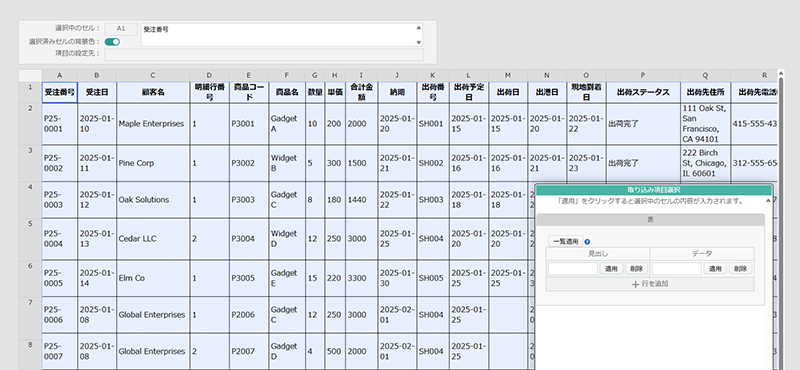
Task: Click the blue help icon beside 一覧適用
Action: coord(587,242)
